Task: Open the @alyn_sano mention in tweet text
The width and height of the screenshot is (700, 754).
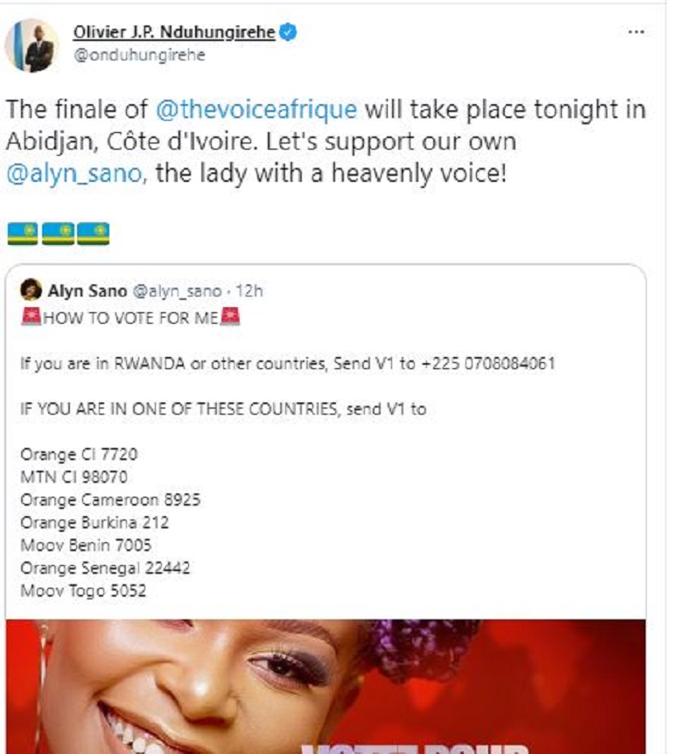Action: pos(74,173)
